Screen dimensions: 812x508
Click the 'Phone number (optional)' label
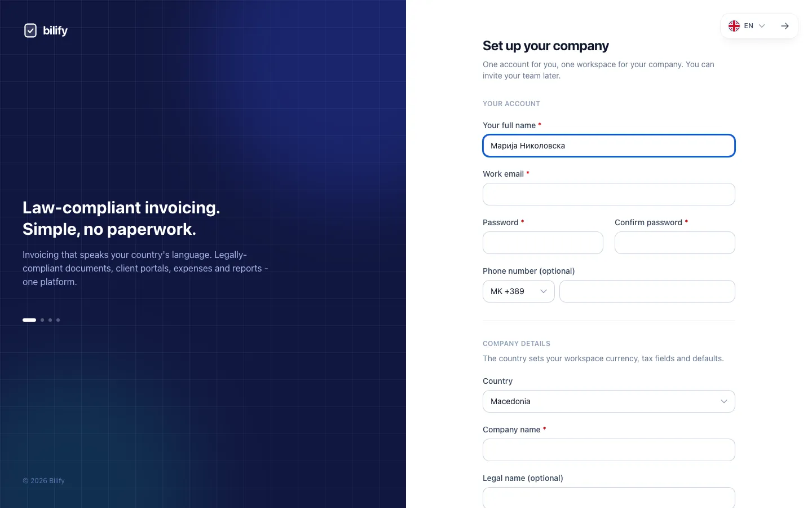pos(529,271)
